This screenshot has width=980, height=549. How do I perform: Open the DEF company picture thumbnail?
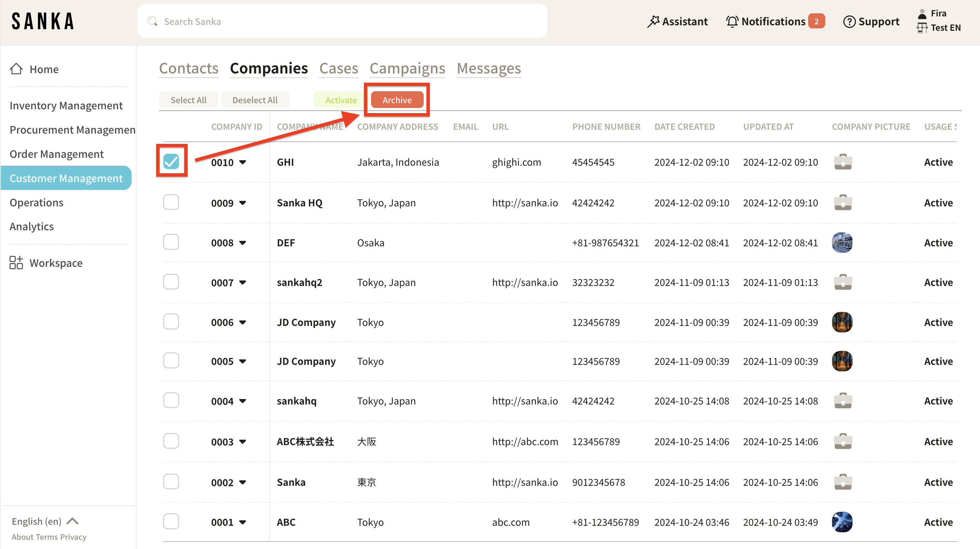pyautogui.click(x=842, y=243)
